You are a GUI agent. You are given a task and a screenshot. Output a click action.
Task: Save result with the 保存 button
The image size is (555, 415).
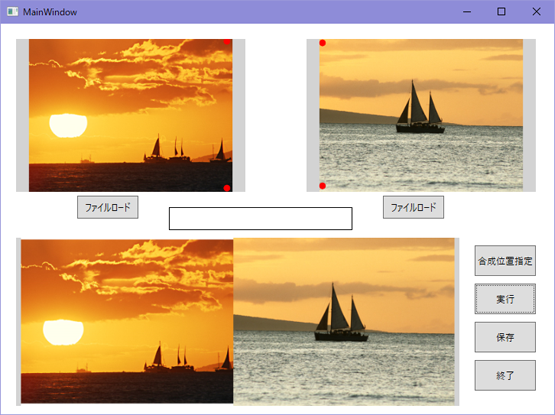click(505, 337)
